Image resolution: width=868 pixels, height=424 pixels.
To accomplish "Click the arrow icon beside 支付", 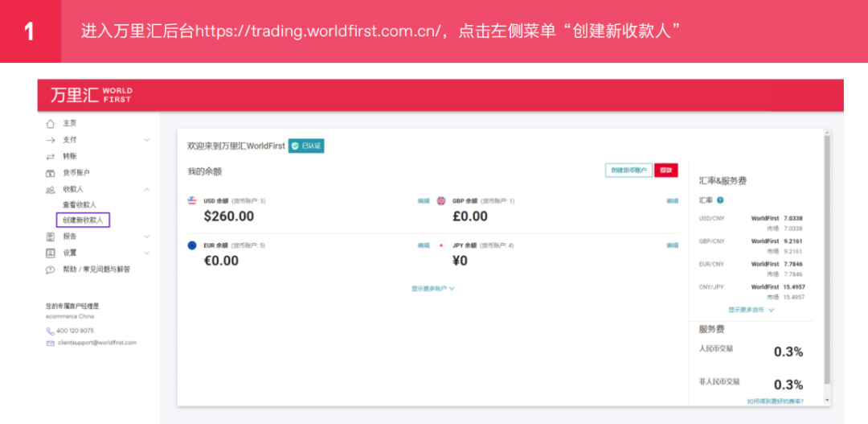I will pyautogui.click(x=51, y=140).
